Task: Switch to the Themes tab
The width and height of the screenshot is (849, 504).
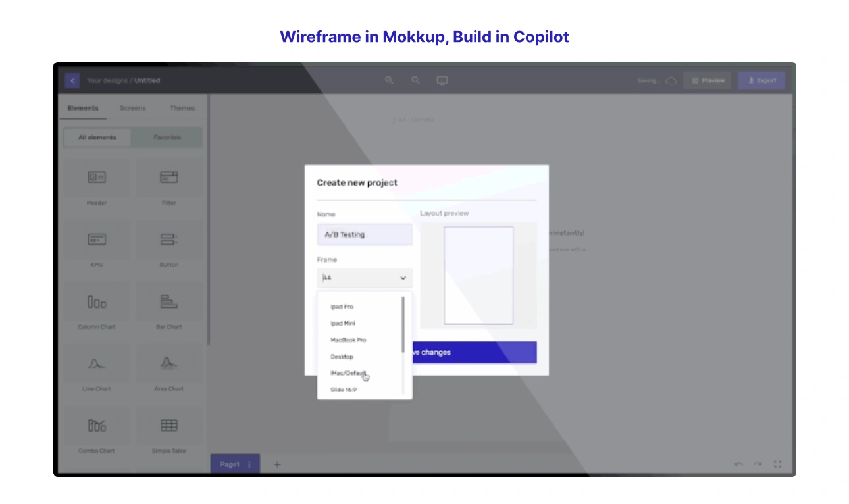Action: point(182,108)
